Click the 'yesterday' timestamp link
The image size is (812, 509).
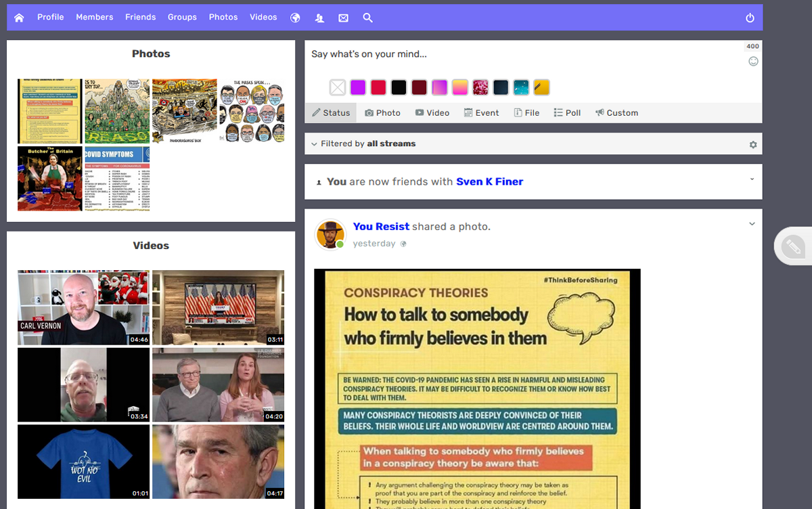tap(374, 244)
